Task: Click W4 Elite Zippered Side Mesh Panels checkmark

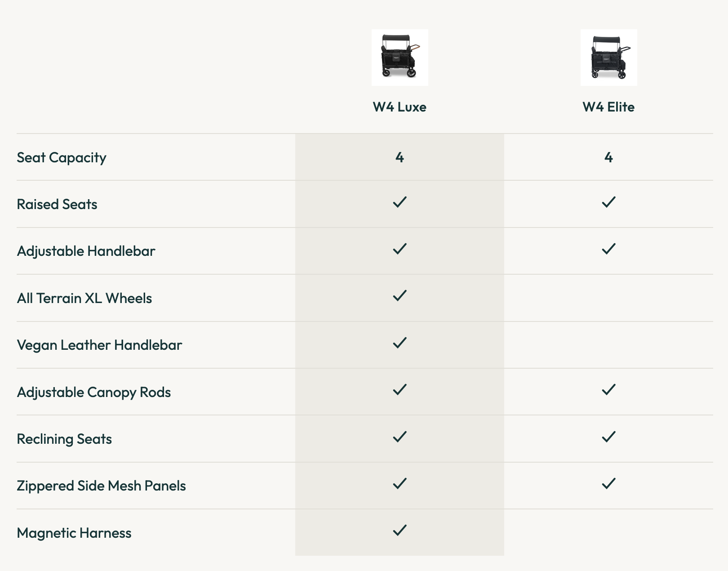Action: [x=608, y=483]
